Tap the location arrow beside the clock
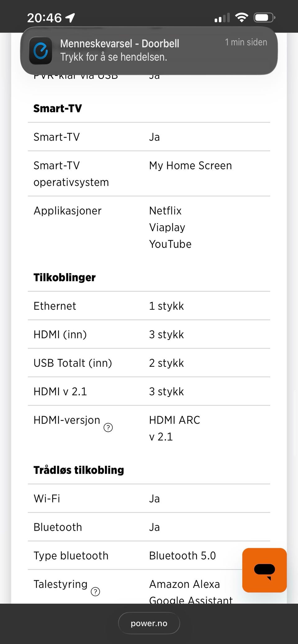This screenshot has height=644, width=298. tap(70, 18)
